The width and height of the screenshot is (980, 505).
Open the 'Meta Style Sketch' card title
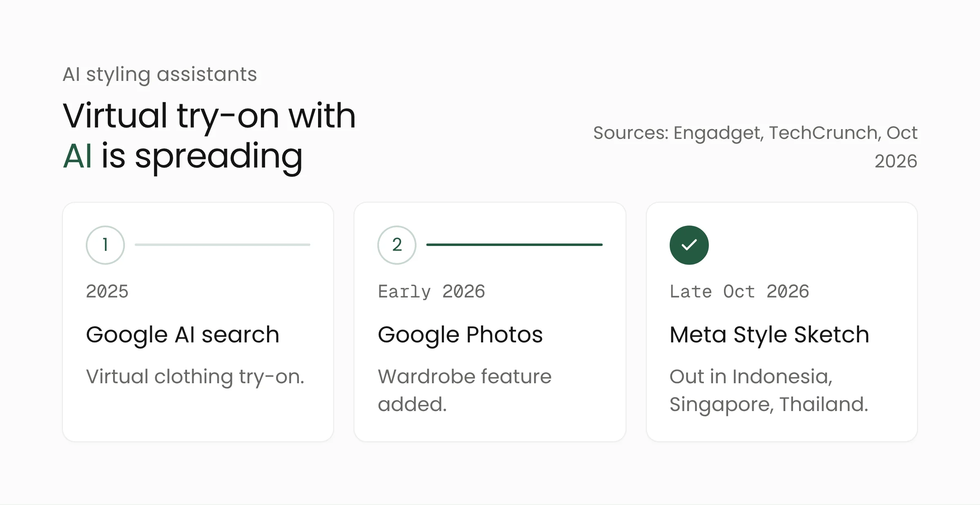pyautogui.click(x=769, y=335)
